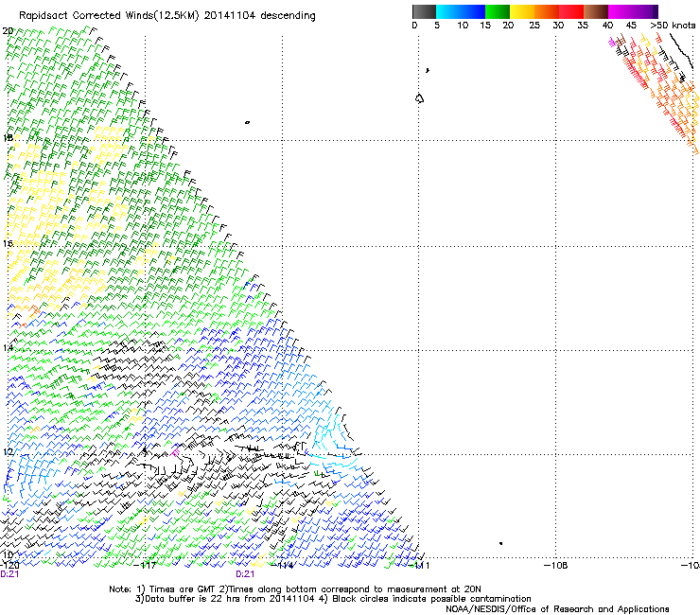Click the longitude '-117' axis label
Screen dimensions: 700x615
146,566
